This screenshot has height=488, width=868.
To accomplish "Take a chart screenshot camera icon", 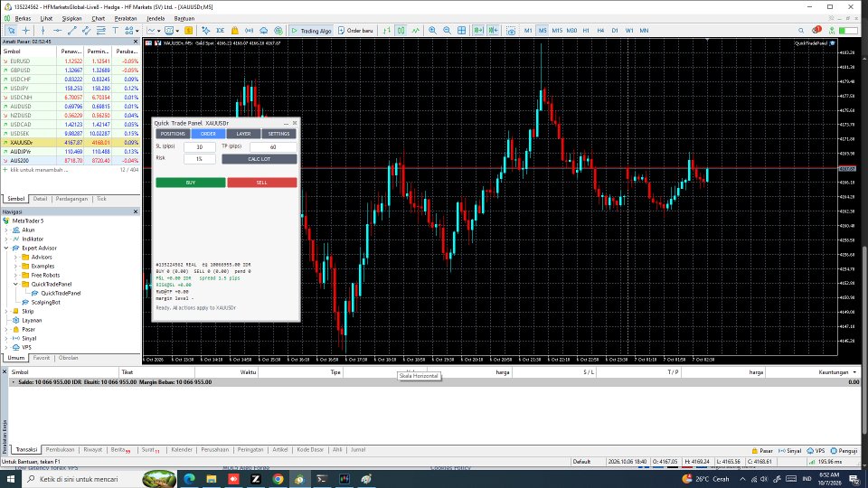I will [511, 31].
